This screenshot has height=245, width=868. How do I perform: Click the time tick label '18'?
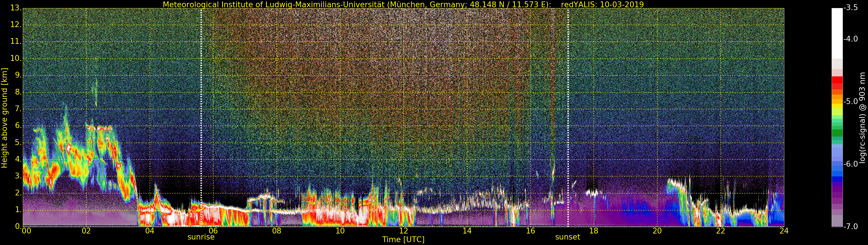(x=594, y=231)
